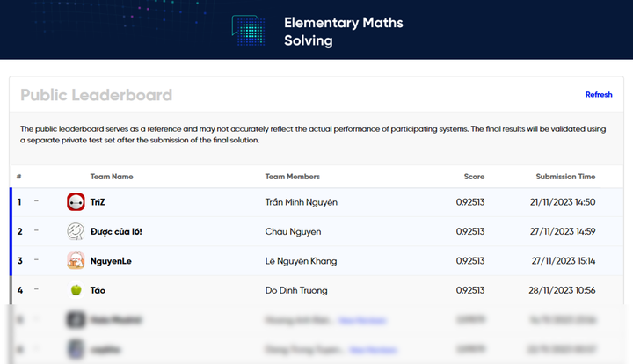Select team name Táo

click(98, 290)
